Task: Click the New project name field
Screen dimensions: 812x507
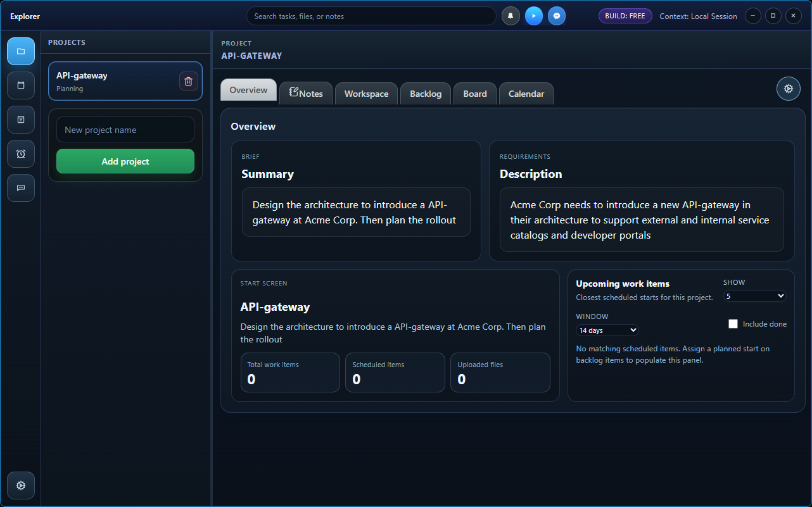Action: (125, 130)
